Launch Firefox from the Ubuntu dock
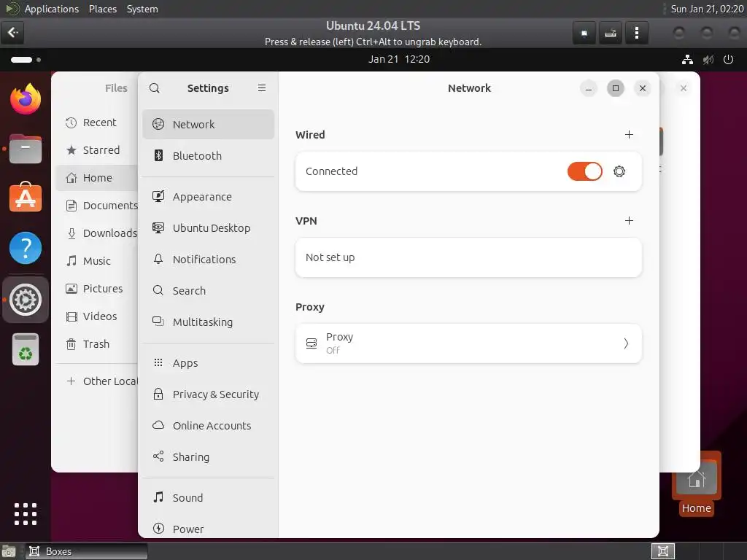 coord(26,99)
